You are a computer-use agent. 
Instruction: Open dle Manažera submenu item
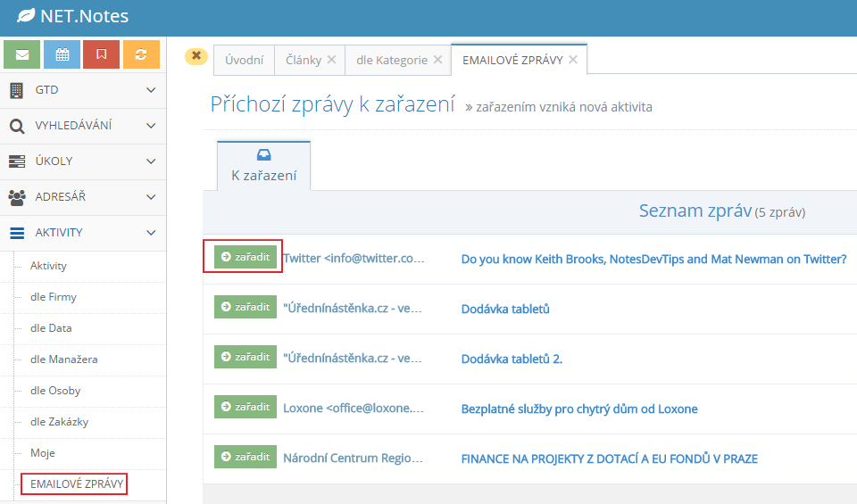(64, 359)
